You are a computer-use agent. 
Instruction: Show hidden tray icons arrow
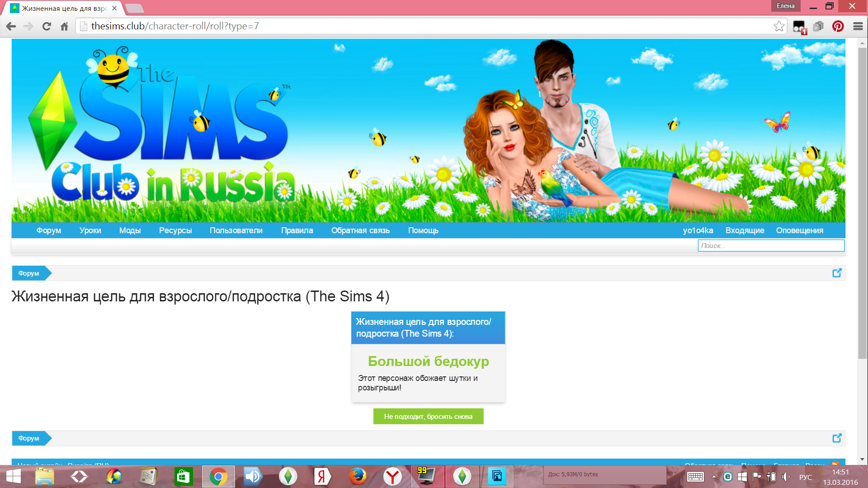(714, 477)
